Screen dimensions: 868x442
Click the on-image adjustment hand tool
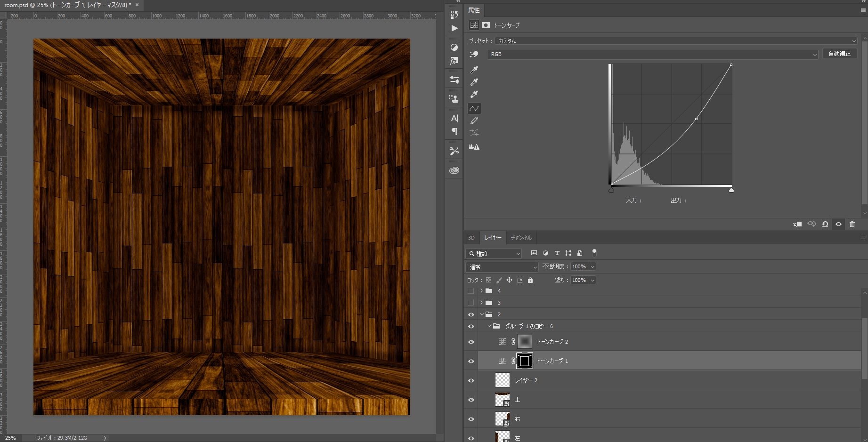point(474,54)
